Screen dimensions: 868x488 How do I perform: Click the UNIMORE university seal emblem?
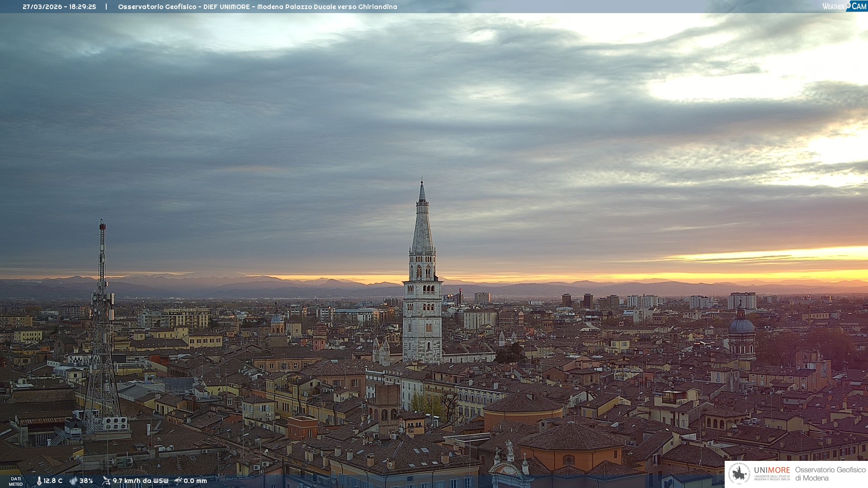[x=739, y=474]
